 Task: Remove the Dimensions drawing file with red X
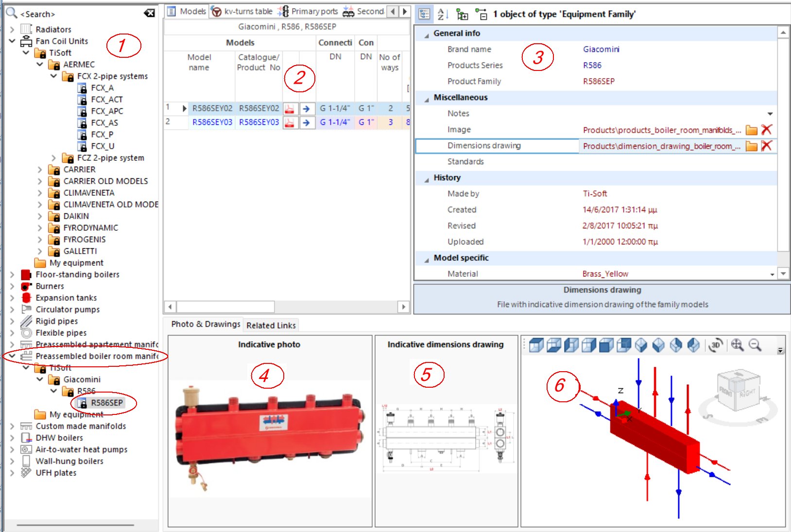(767, 146)
